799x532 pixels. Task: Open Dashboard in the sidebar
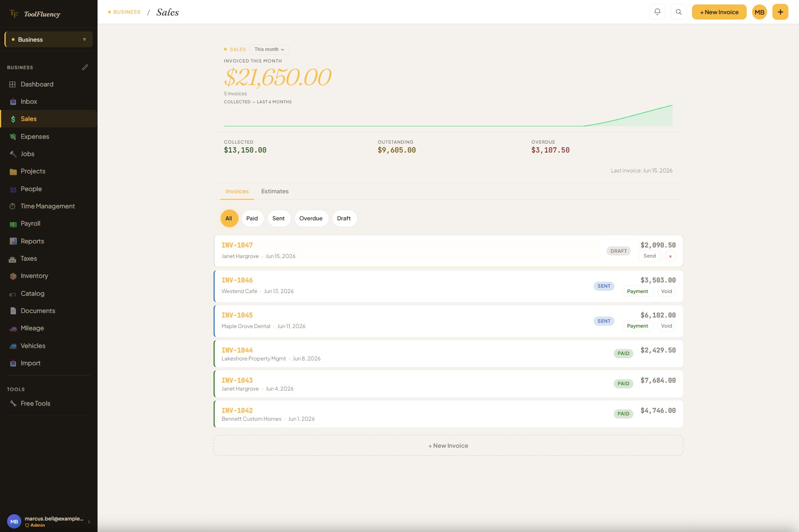click(x=49, y=84)
